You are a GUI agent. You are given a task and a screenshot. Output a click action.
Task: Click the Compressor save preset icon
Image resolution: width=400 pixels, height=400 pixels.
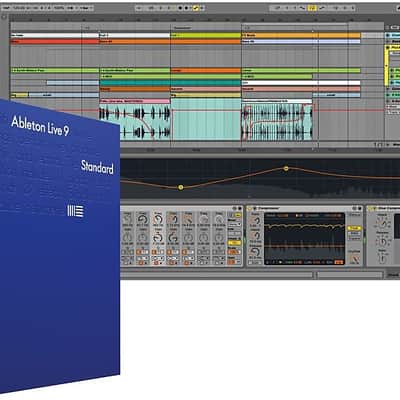pyautogui.click(x=360, y=209)
